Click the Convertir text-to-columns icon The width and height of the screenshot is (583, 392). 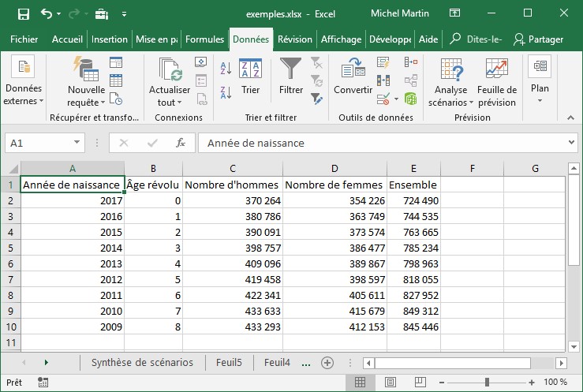click(x=352, y=70)
